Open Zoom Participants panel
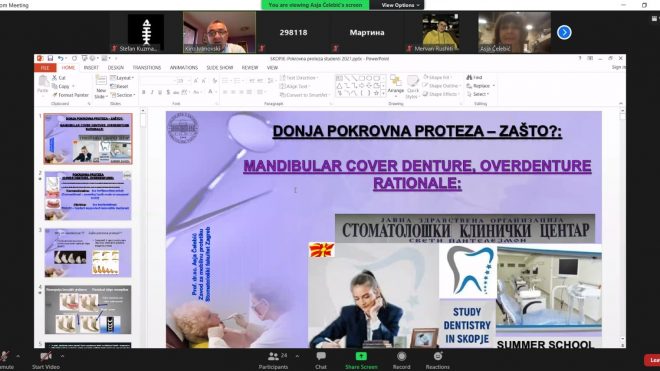The image size is (660, 371). [274, 360]
